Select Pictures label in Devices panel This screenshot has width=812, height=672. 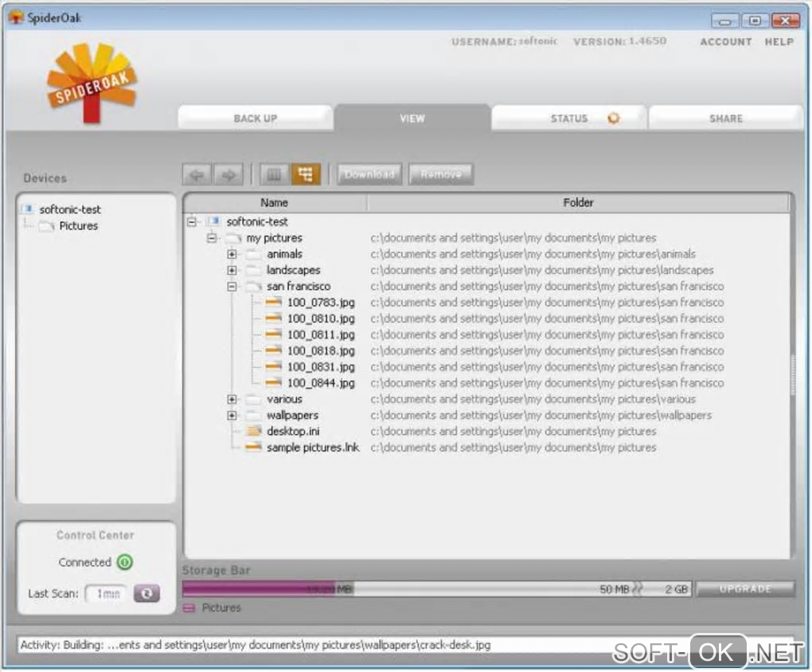(x=78, y=226)
